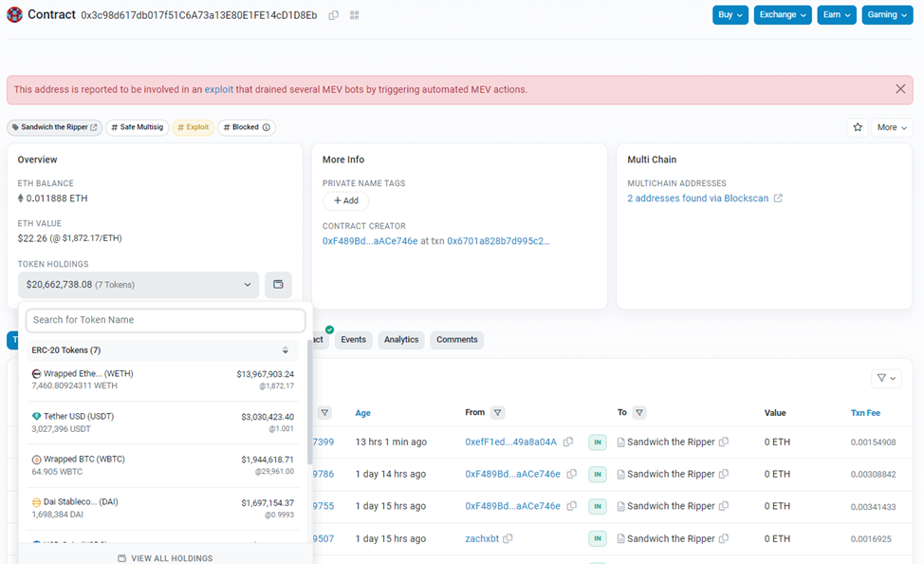Open the exploit report link
Viewport: 924px width, 564px height.
coord(218,89)
